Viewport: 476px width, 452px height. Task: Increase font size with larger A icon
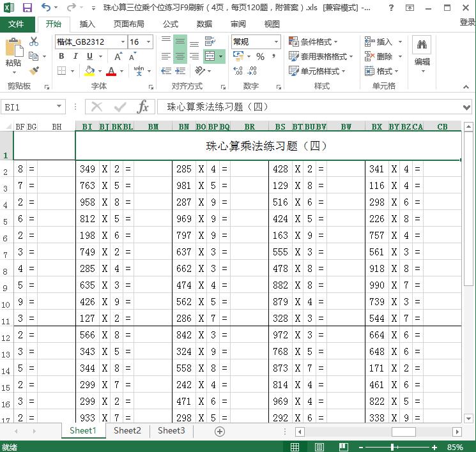(x=118, y=56)
